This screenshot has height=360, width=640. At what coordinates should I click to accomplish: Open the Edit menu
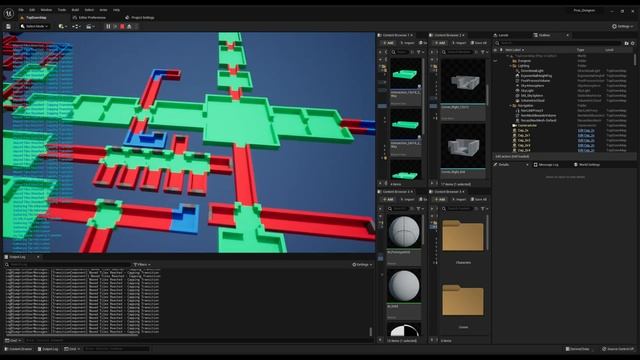(x=32, y=10)
